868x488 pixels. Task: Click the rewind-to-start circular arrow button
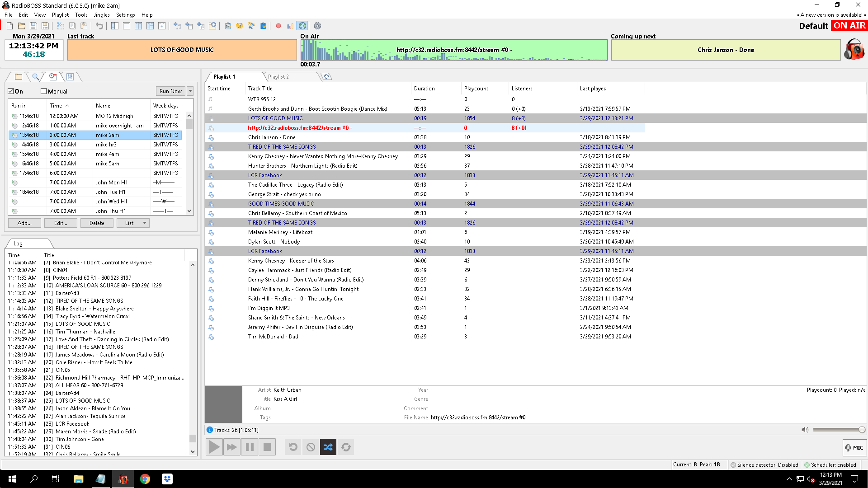(293, 447)
